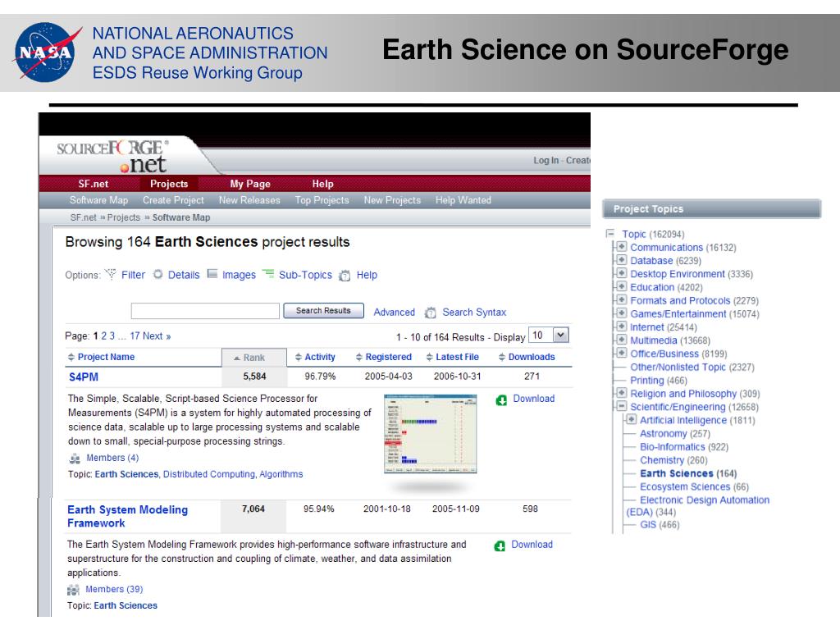Click the search text input field
The image size is (840, 630).
(205, 311)
